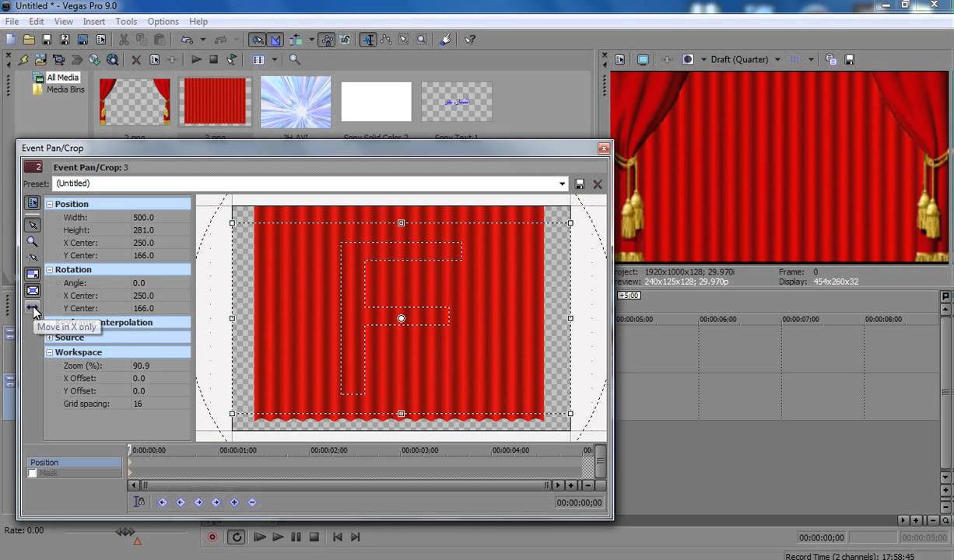Open the Insert menu

point(94,22)
